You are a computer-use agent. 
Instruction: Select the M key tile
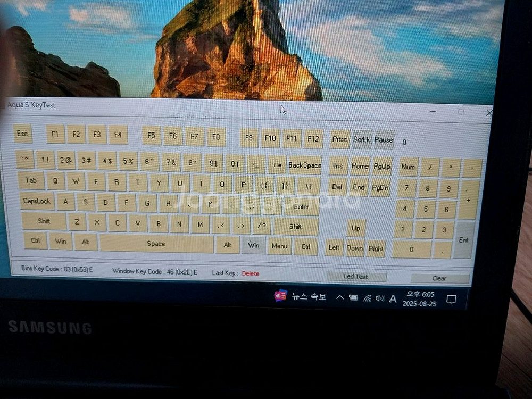click(200, 225)
